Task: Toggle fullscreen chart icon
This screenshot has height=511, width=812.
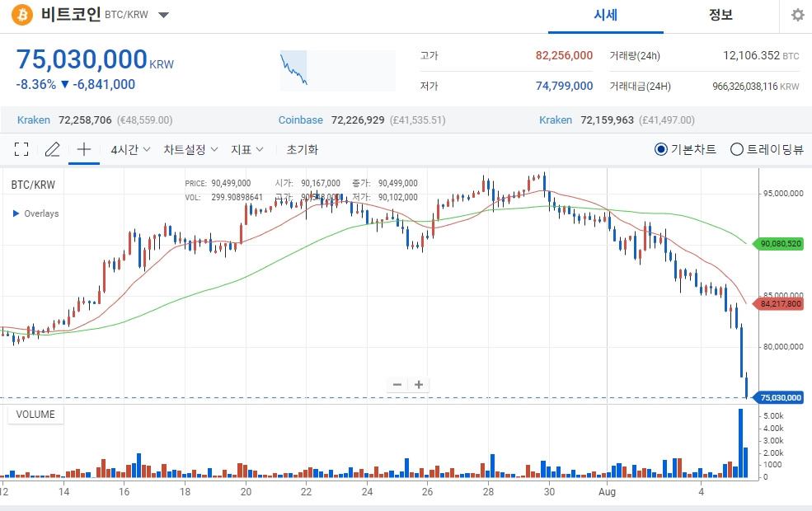Action: 21,150
